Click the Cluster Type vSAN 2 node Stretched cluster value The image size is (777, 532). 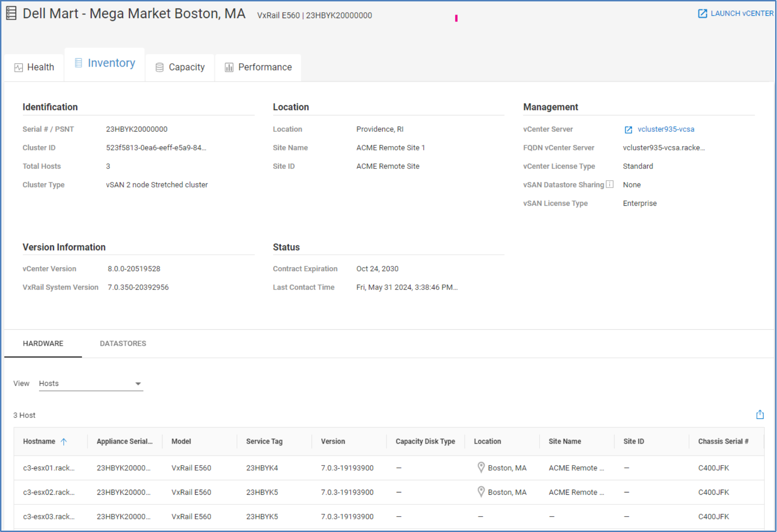pyautogui.click(x=157, y=185)
